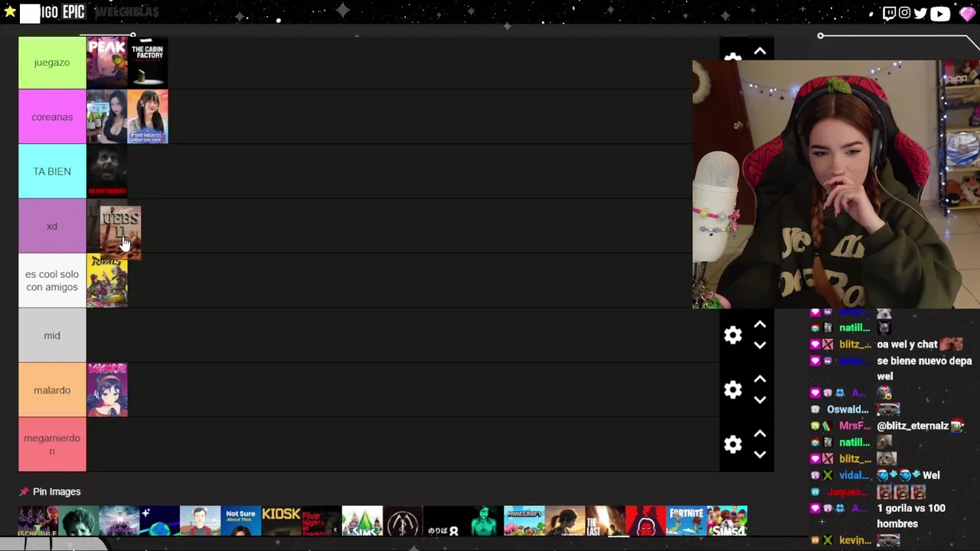Open settings gear for the malardo tier
Screen dimensions: 980x551
733,390
